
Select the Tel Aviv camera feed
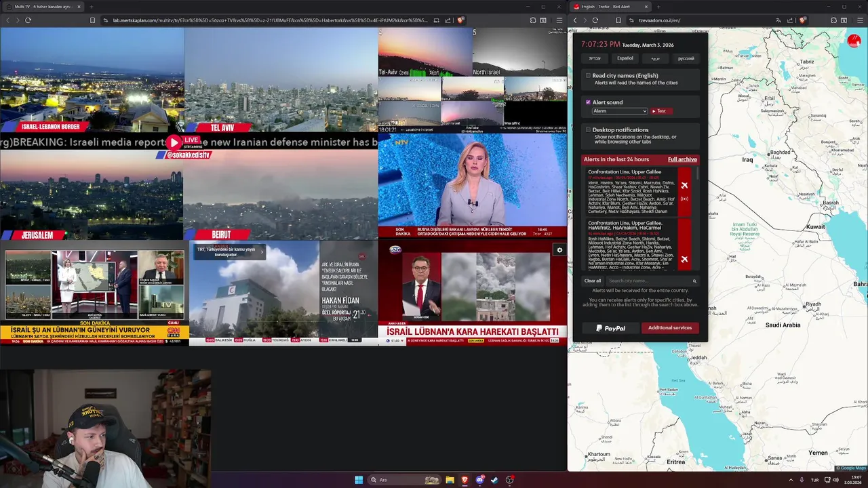(281, 80)
